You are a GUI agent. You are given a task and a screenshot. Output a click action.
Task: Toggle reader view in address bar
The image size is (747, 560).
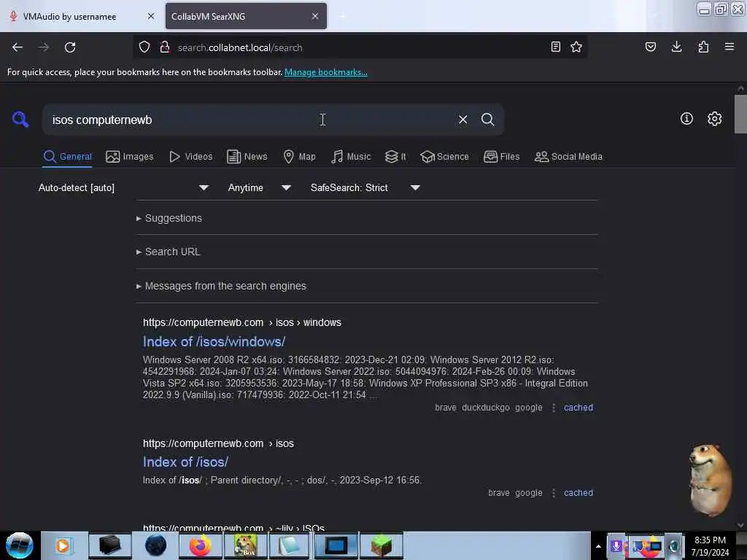point(555,47)
